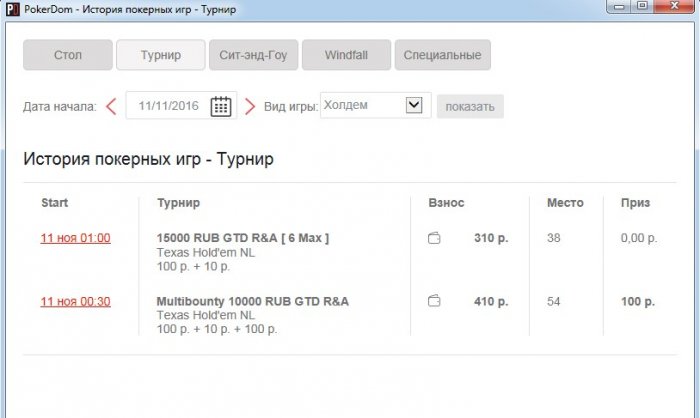700x418 pixels.
Task: Click the PokerDom app icon in title bar
Action: tap(9, 7)
